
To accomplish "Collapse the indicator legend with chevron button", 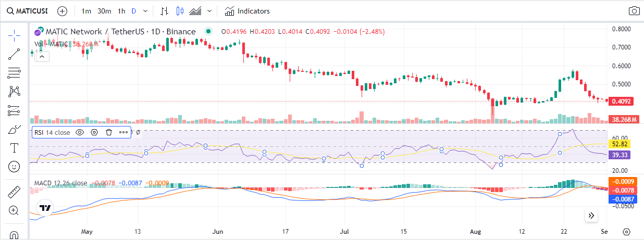I will point(42,56).
